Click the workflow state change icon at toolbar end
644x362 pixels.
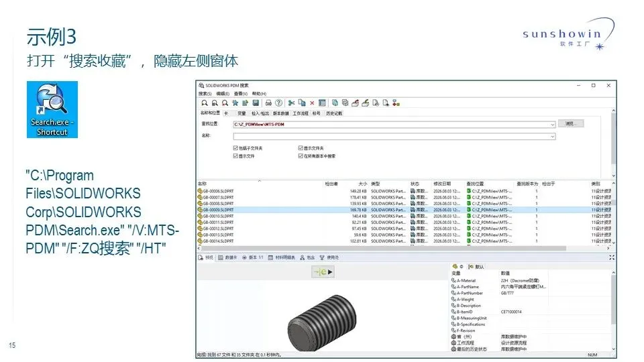396,103
